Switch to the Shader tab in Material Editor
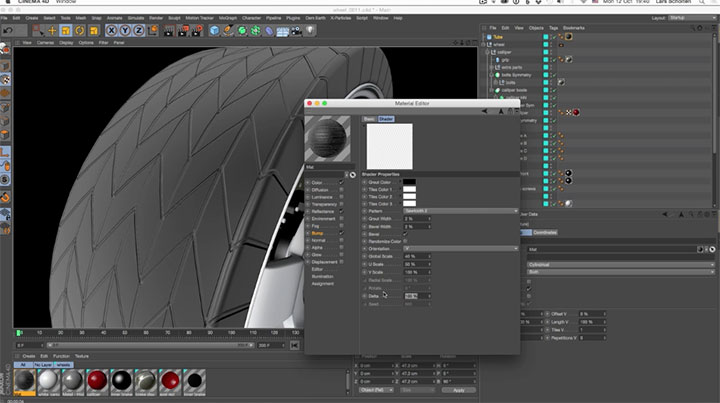 [x=386, y=119]
